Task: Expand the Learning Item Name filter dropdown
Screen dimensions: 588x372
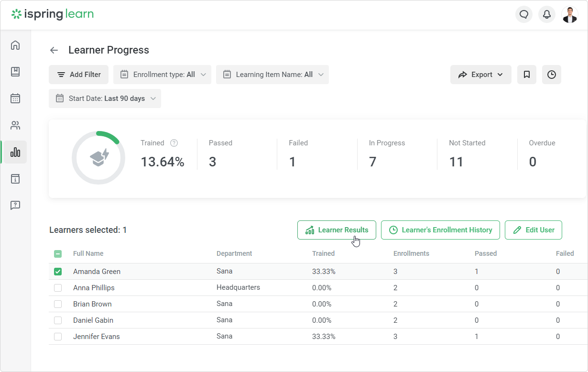Action: tap(272, 75)
